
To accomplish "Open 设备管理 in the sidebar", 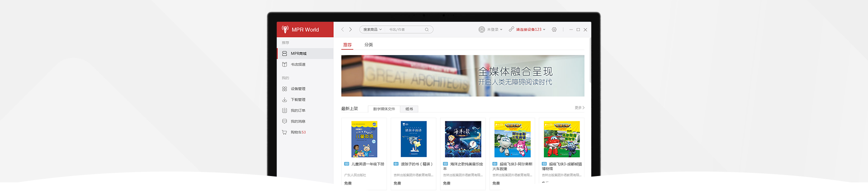I will pos(305,89).
